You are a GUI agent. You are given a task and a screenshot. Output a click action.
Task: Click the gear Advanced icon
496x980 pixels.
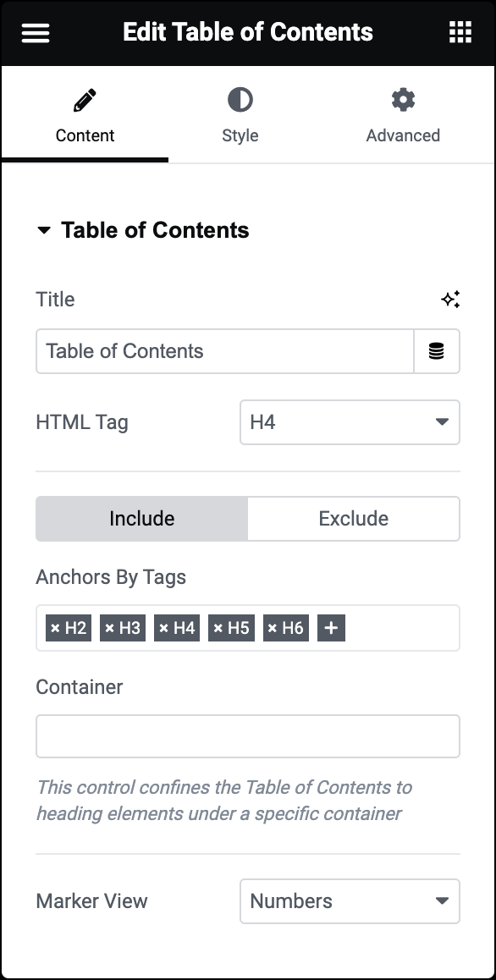(x=403, y=100)
